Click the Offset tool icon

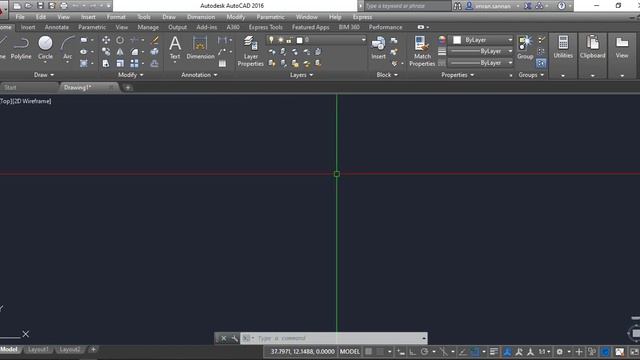155,63
